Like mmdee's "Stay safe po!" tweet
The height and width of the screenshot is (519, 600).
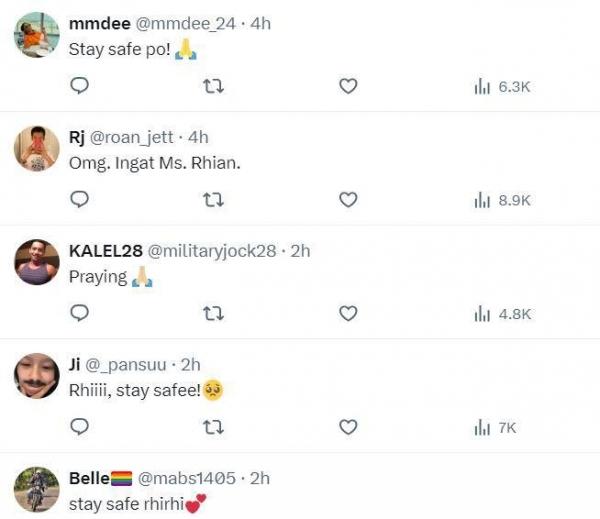[x=348, y=87]
